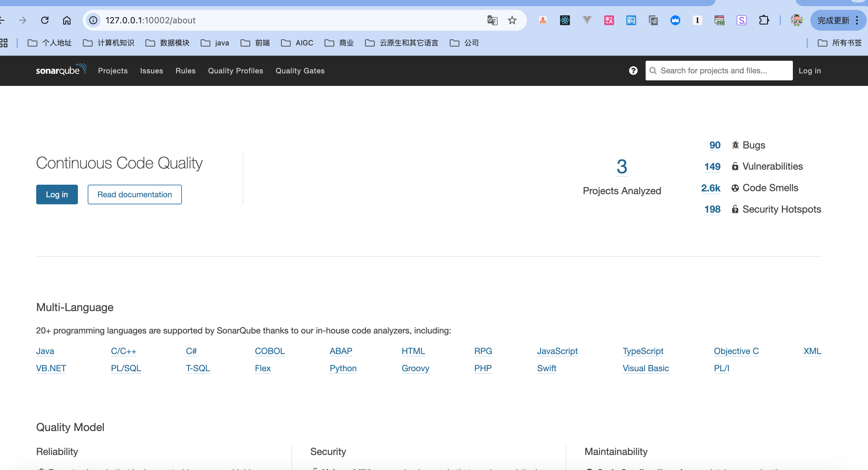
Task: Open Chrome three-dot menu
Action: tap(857, 20)
